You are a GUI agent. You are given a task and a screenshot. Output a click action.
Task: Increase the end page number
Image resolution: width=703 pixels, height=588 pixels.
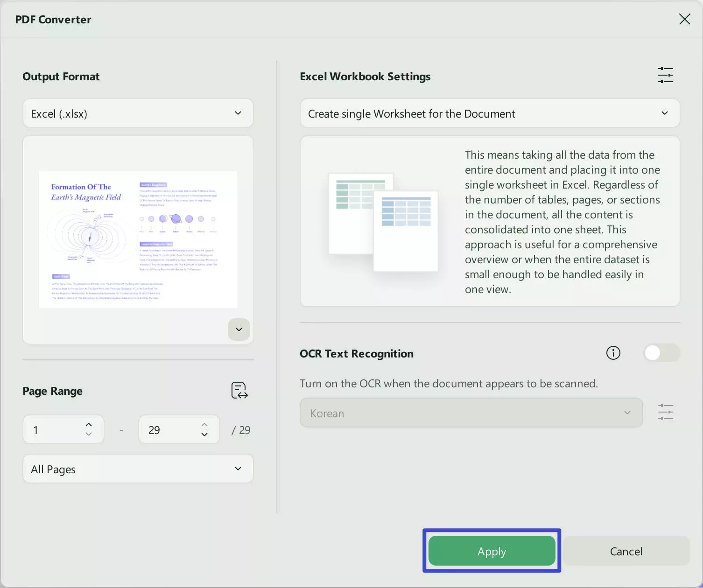tap(204, 425)
